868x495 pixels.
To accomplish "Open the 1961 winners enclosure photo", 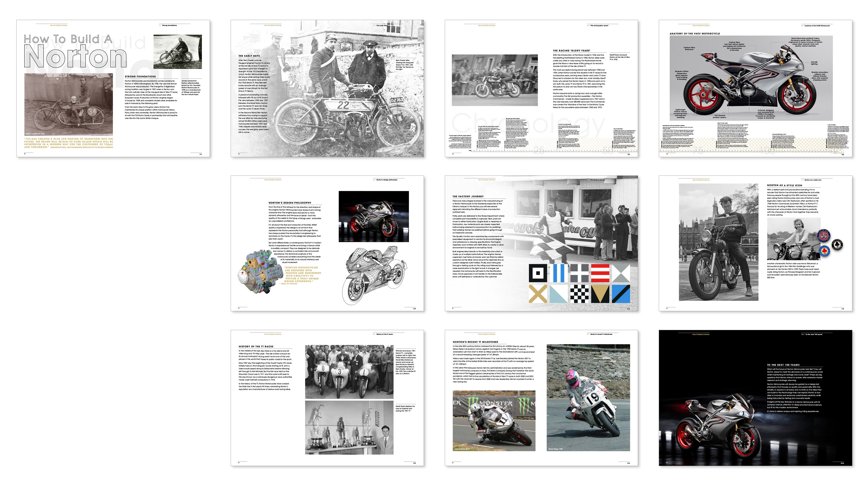I will click(x=349, y=372).
